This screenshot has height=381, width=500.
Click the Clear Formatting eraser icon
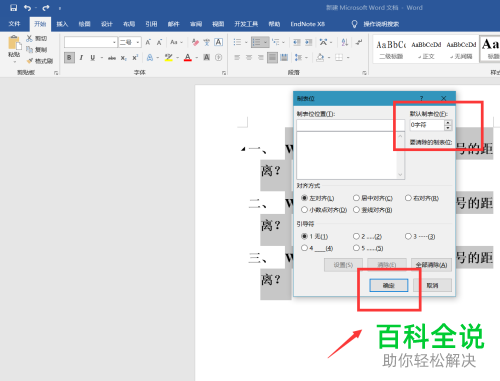195,42
